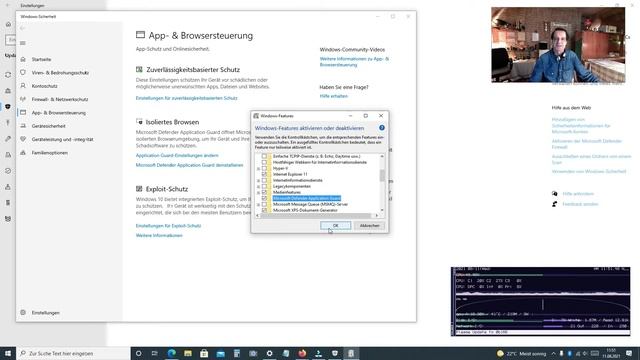Open Familienoptionen section
The width and height of the screenshot is (640, 360).
click(50, 153)
